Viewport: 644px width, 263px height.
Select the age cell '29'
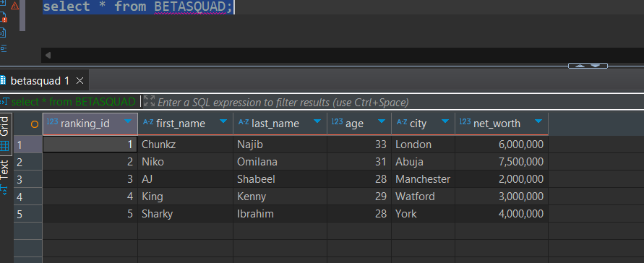(359, 197)
